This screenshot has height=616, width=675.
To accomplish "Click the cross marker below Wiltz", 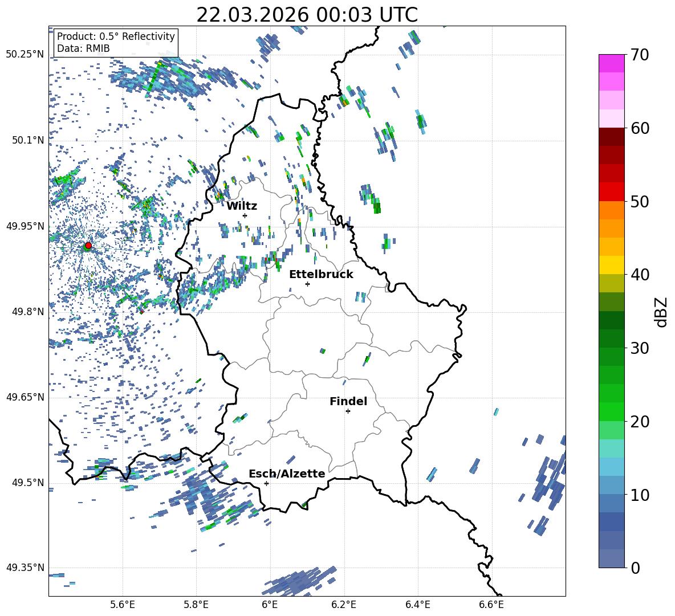I will 245,215.
